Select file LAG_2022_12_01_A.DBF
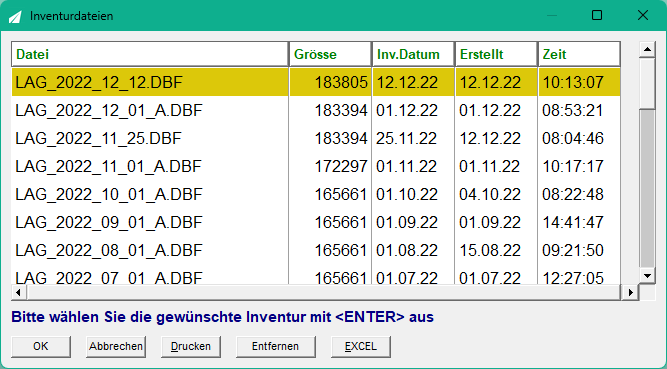Screen dimensions: 667x369 click(x=109, y=110)
